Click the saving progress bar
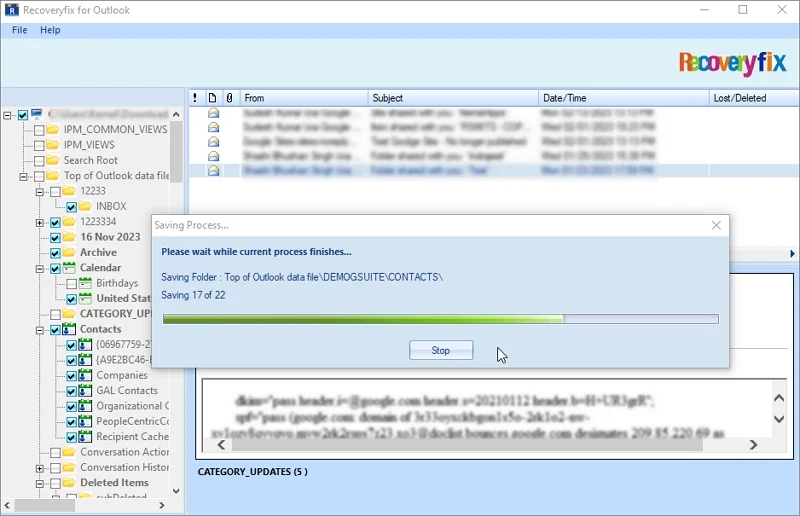Viewport: 800px width, 516px height. tap(441, 319)
